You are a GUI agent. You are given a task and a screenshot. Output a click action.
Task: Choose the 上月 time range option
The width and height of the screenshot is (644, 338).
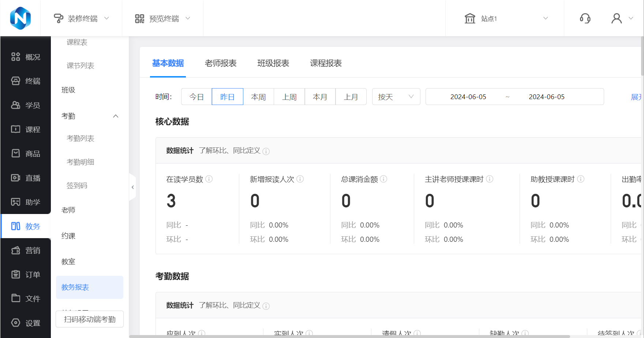(351, 97)
